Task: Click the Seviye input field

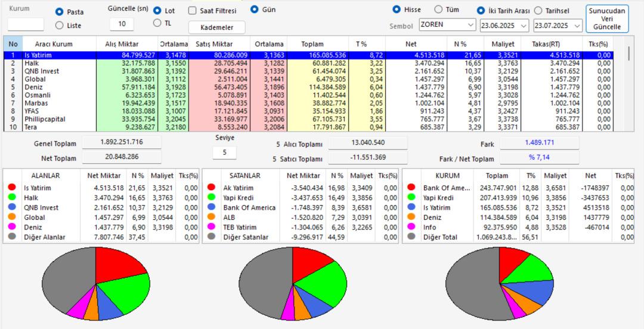Action: click(225, 153)
